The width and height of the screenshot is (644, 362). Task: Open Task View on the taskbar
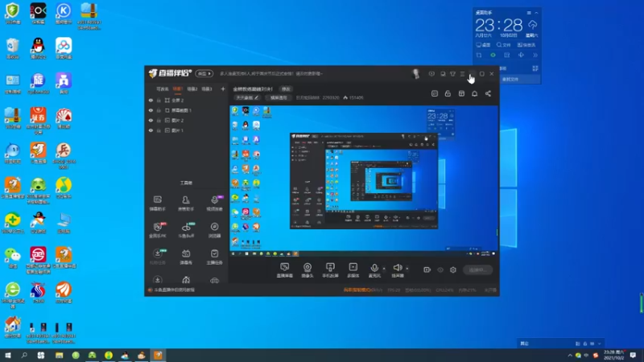tap(41, 356)
